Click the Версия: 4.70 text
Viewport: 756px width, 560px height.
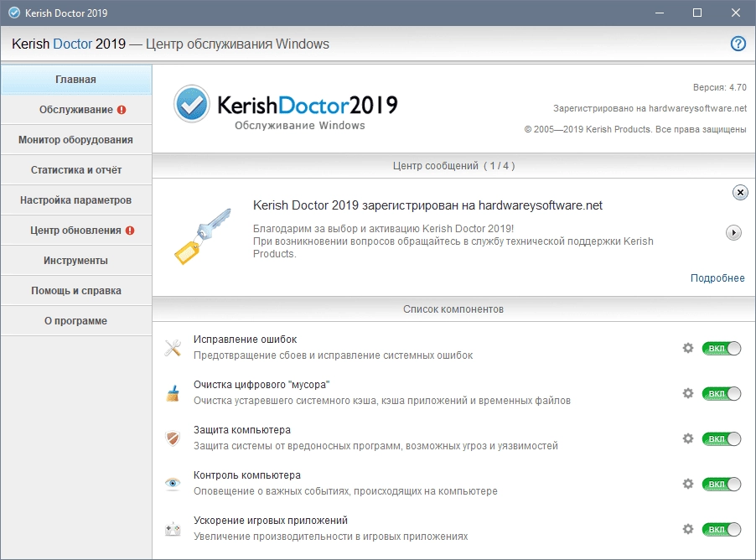coord(719,87)
